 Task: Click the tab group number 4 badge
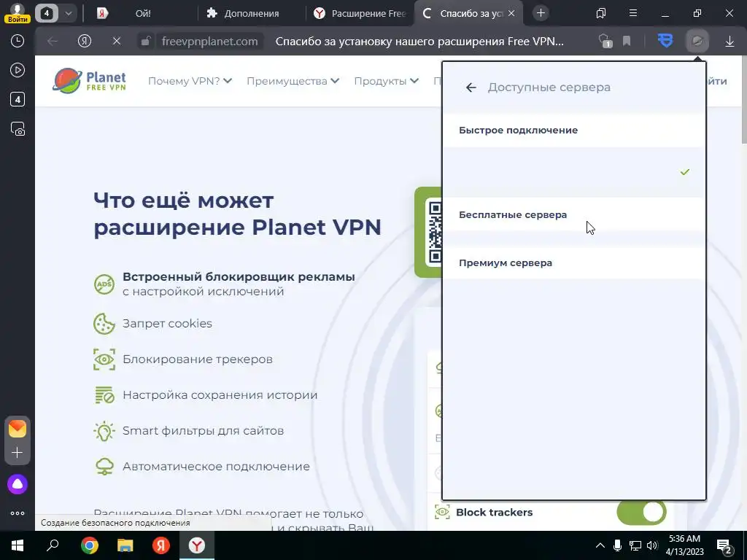[x=46, y=13]
